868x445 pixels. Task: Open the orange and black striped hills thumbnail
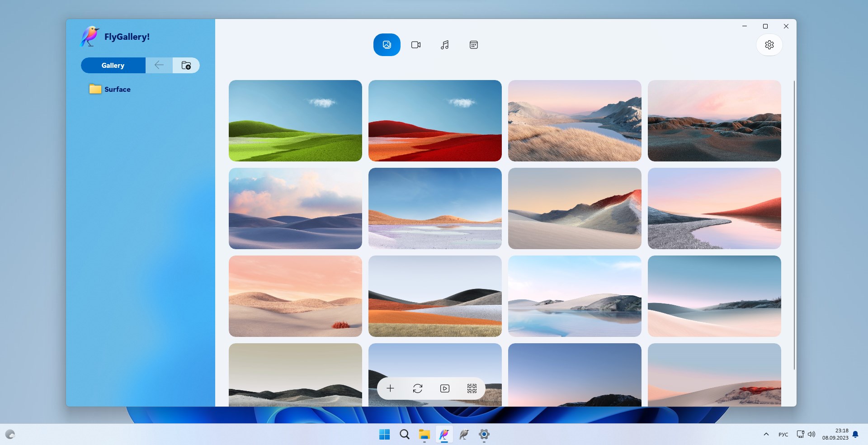coord(435,296)
